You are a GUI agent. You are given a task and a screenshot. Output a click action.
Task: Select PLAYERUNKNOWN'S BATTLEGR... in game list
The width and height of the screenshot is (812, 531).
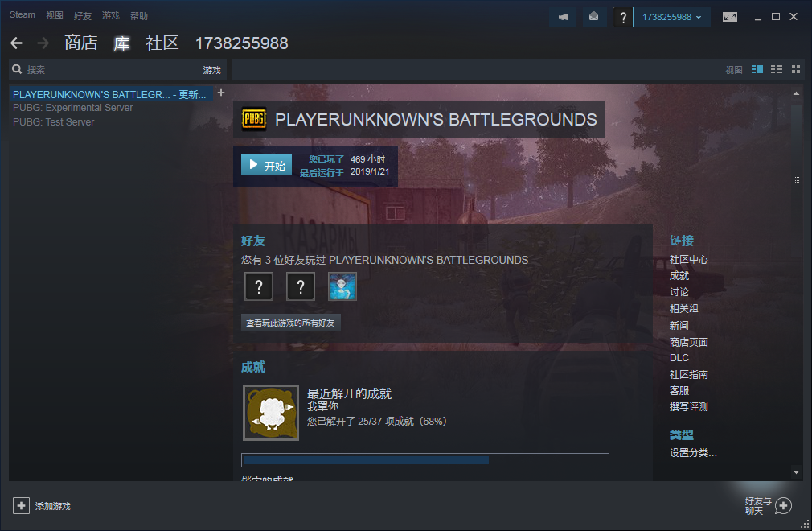pos(111,94)
